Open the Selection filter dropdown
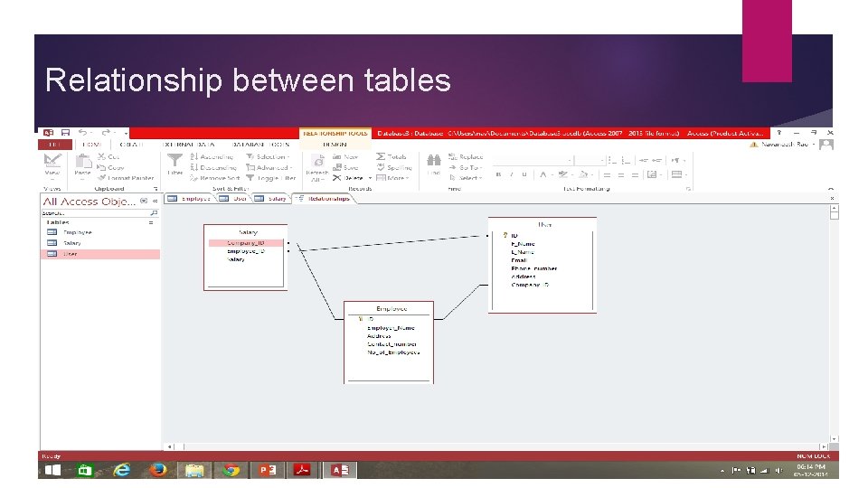This screenshot has width=868, height=488. 268,157
